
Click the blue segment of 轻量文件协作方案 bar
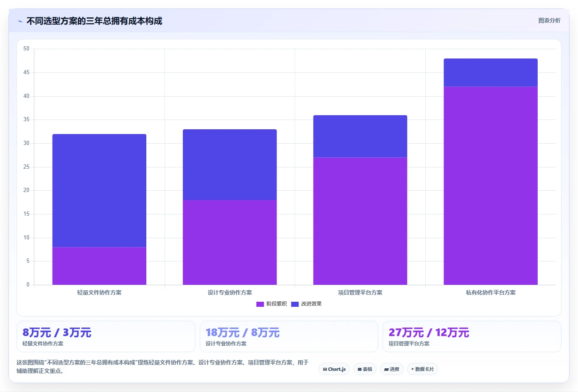(99, 191)
